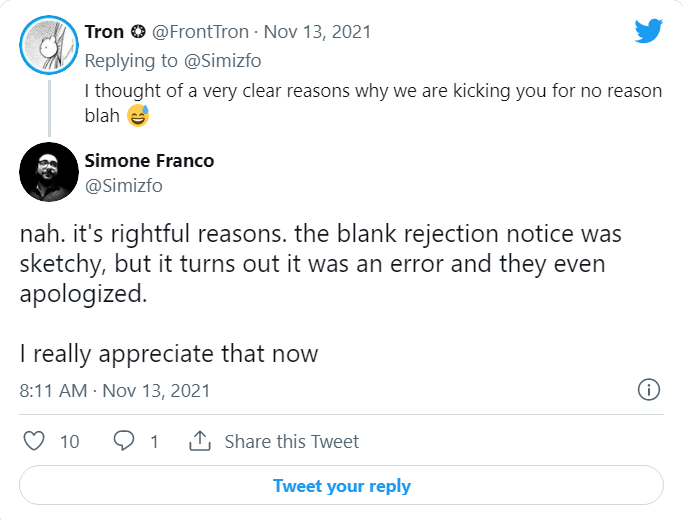The height and width of the screenshot is (520, 683).
Task: Click the share upload arrow icon
Action: pos(199,441)
